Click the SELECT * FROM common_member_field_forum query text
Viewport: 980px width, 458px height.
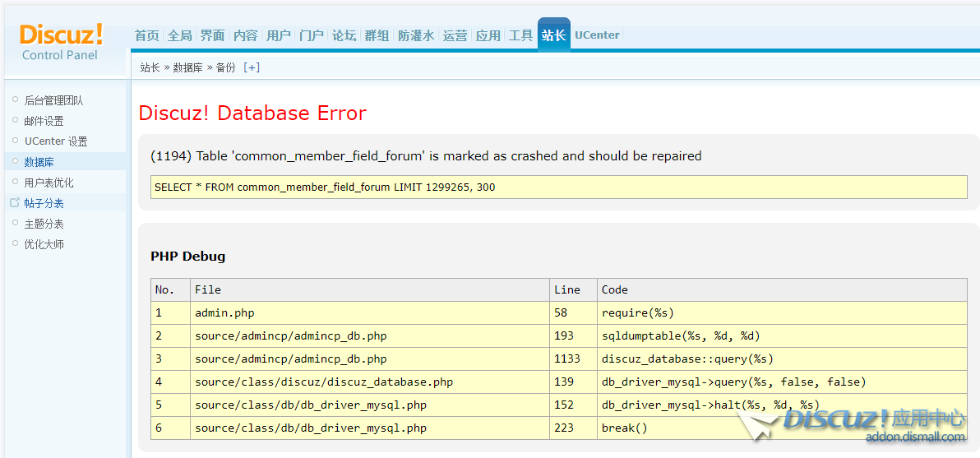325,187
